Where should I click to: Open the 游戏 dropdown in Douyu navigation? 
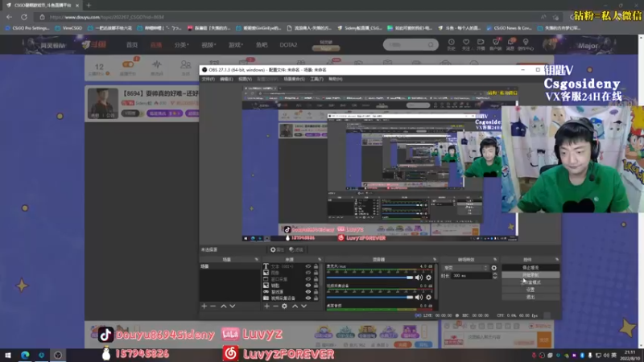(236, 45)
